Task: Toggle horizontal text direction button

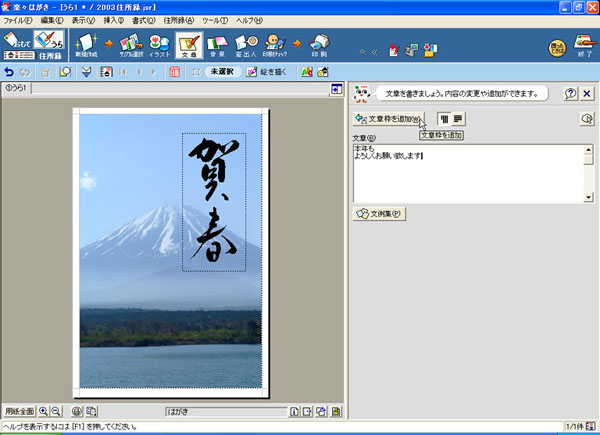Action: [457, 119]
